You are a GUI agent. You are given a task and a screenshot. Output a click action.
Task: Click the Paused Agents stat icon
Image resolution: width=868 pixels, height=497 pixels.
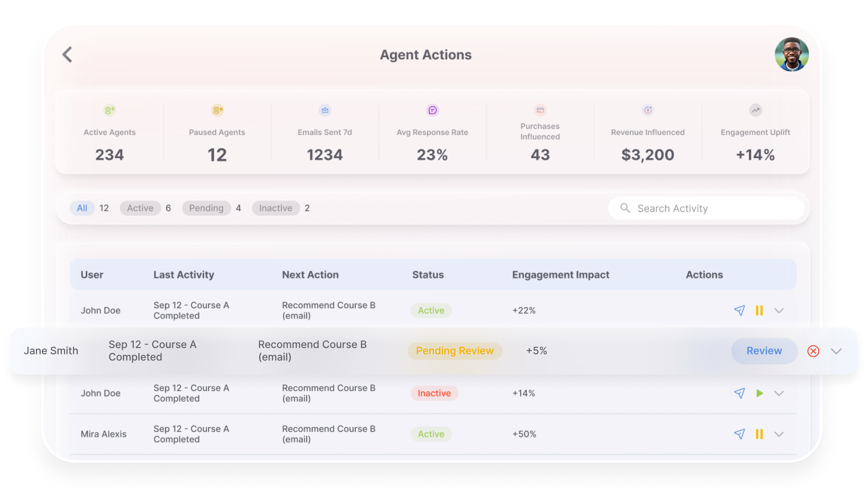217,110
